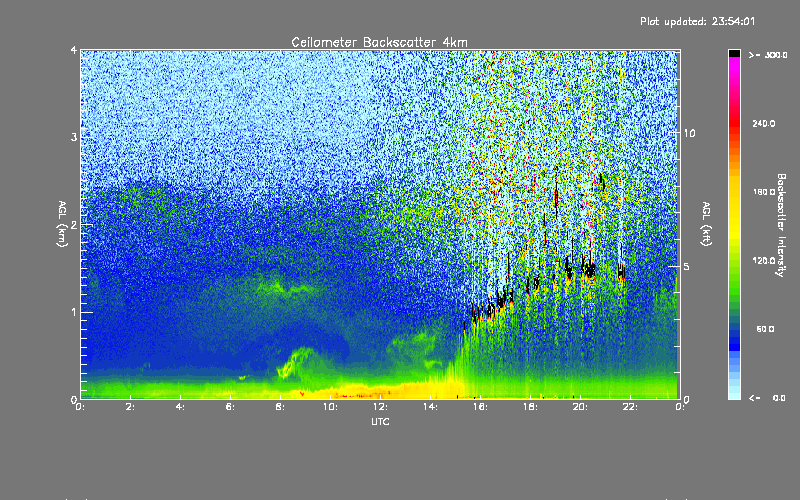Click the "18:" UTC hour tick label
This screenshot has width=800, height=500.
pyautogui.click(x=531, y=407)
